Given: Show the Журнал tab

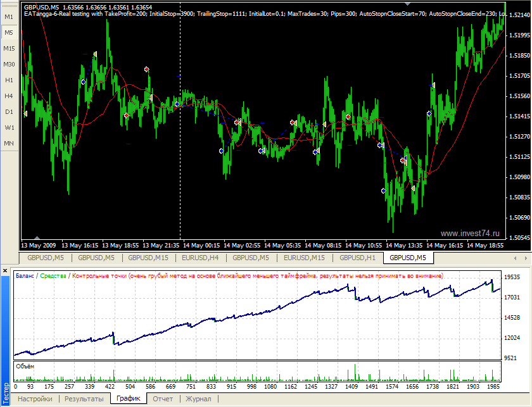Looking at the screenshot, I should point(198,399).
